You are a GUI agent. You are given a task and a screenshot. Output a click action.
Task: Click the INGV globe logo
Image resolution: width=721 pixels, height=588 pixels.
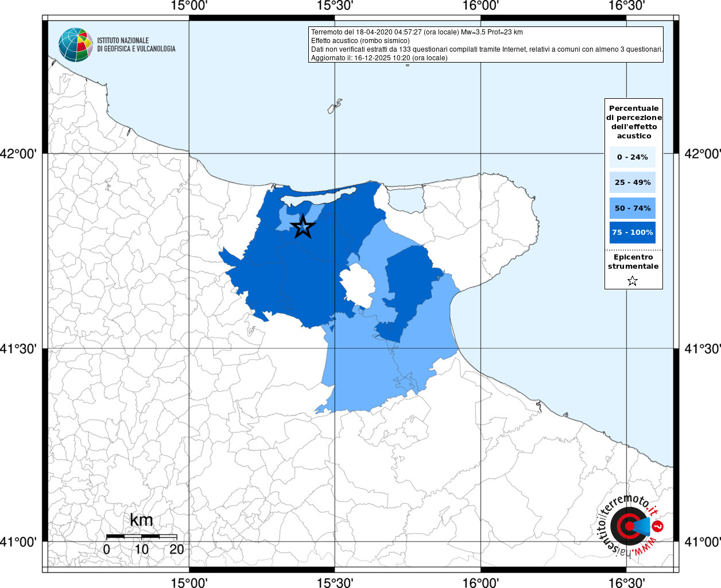tap(75, 45)
